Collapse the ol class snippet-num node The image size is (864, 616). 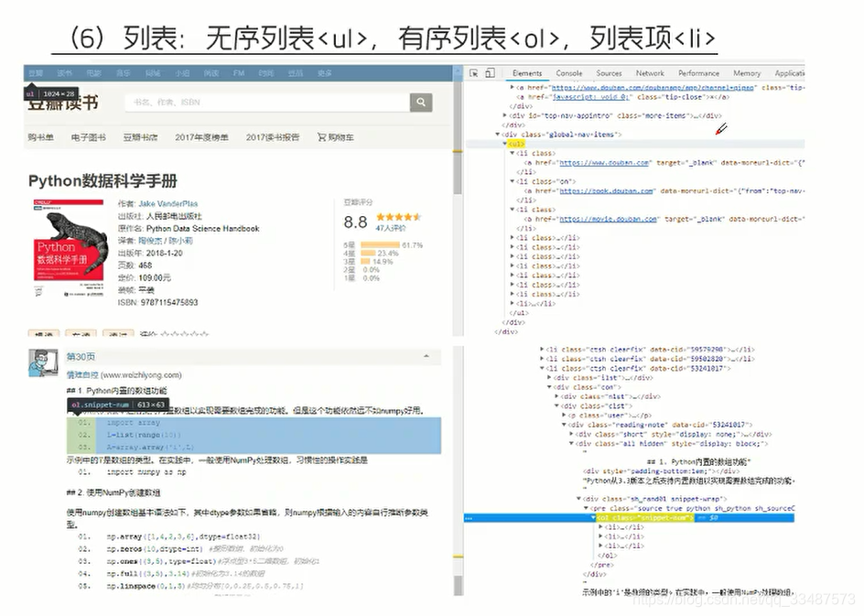coord(593,518)
